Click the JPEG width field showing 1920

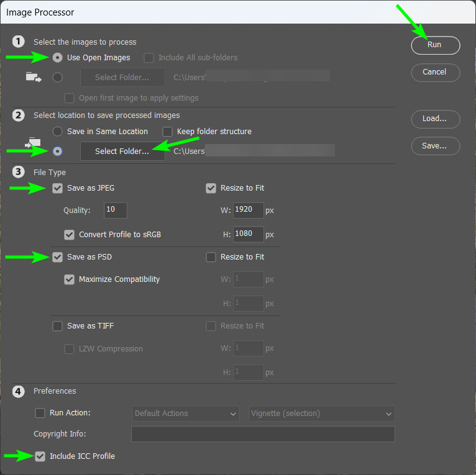tap(249, 210)
